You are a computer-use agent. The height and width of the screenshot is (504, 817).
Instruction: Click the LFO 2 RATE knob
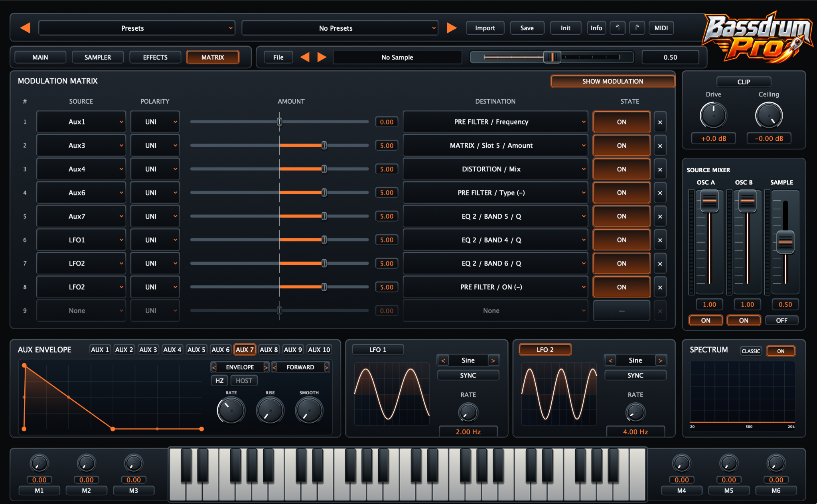635,412
